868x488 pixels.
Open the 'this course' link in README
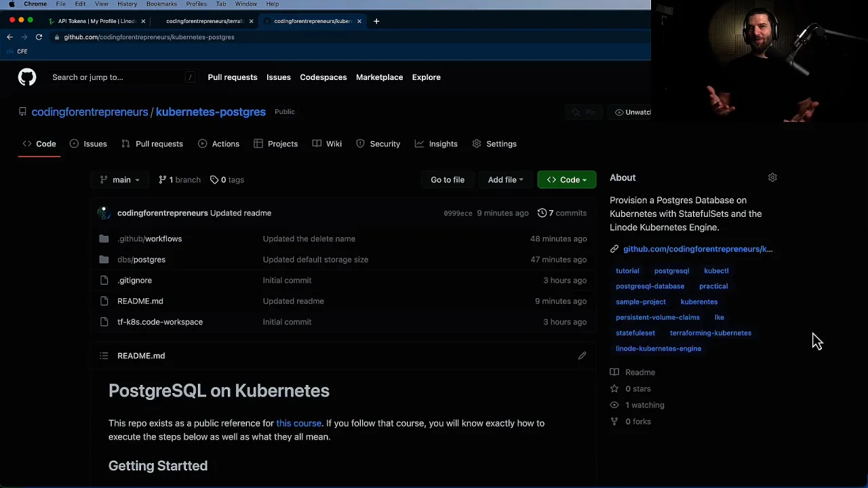coord(298,423)
